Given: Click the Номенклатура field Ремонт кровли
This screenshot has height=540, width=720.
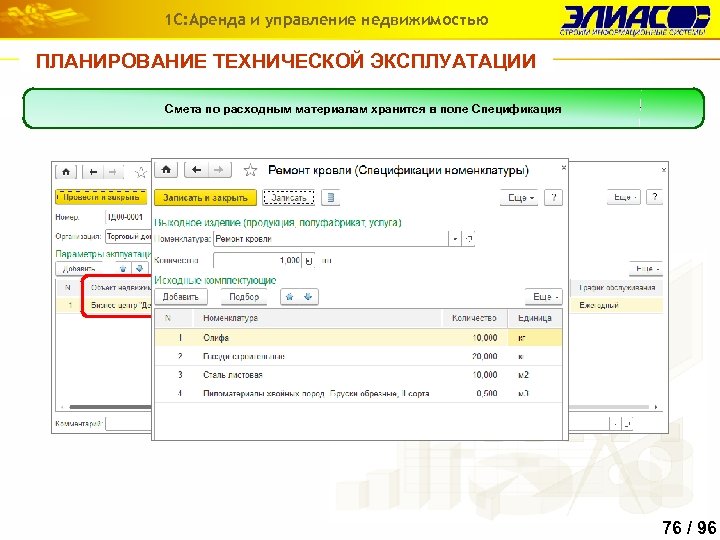Looking at the screenshot, I should [331, 239].
